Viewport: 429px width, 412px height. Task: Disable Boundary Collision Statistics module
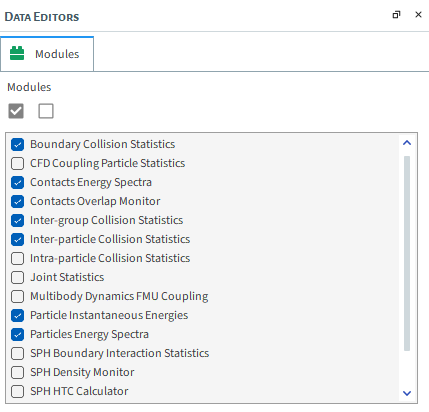17,144
